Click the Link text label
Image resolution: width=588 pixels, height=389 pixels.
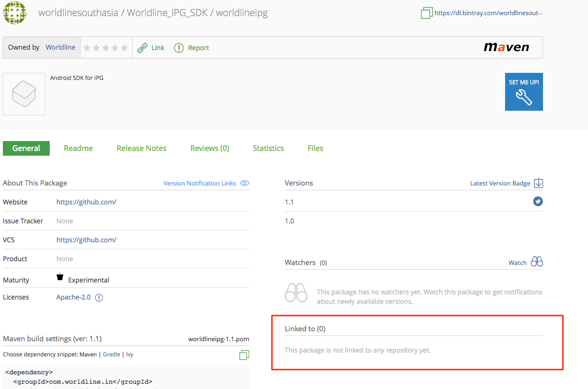click(158, 48)
